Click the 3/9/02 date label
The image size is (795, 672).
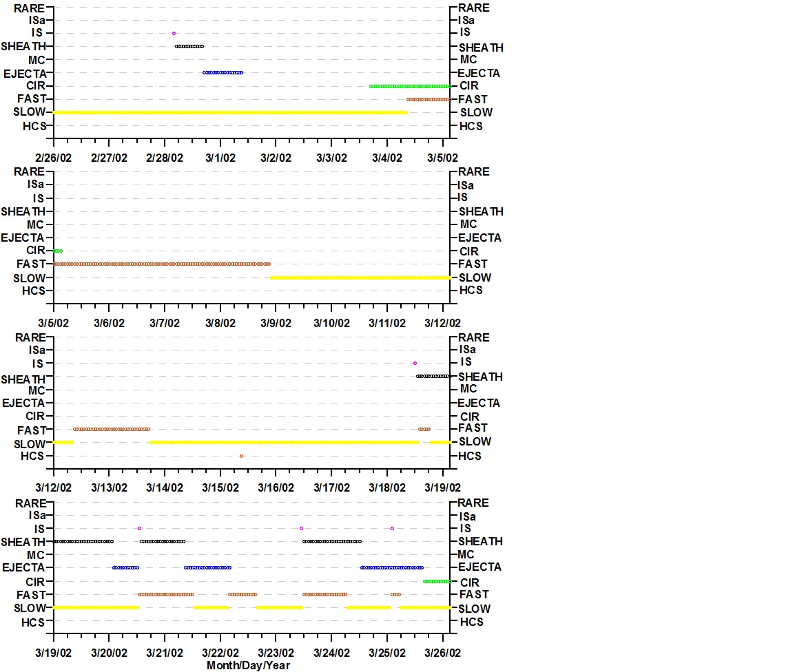point(276,324)
